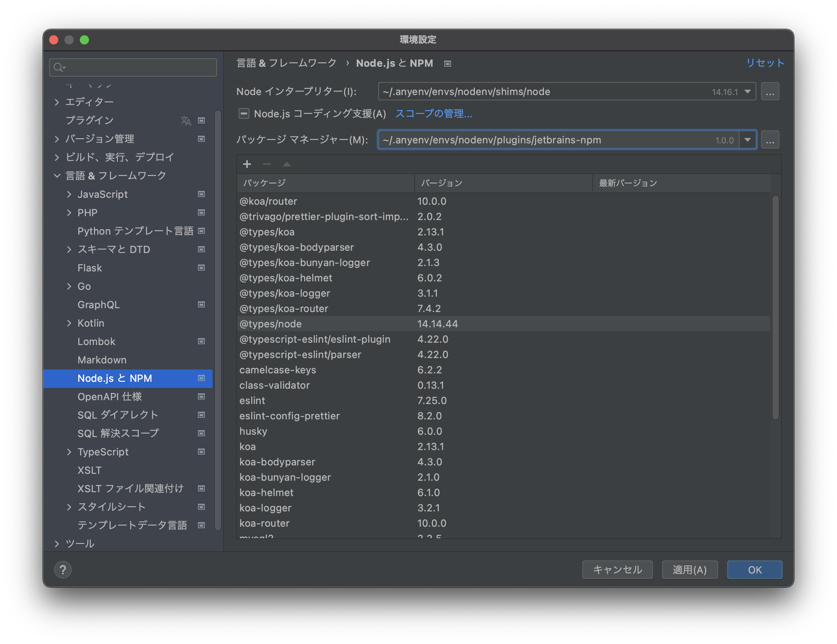
Task: Open the Node interpreter dropdown arrow
Action: pos(747,92)
